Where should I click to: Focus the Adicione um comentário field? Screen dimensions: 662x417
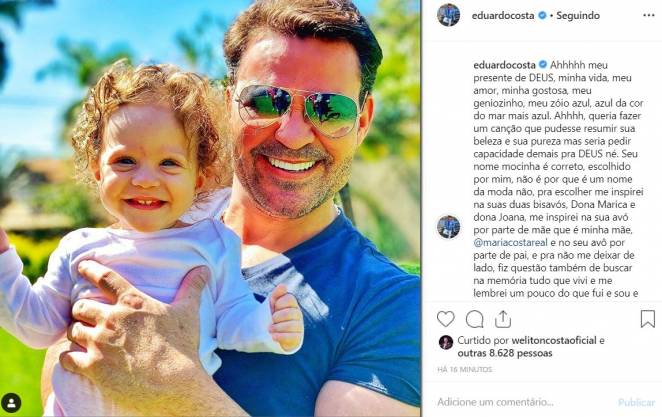coord(524,402)
